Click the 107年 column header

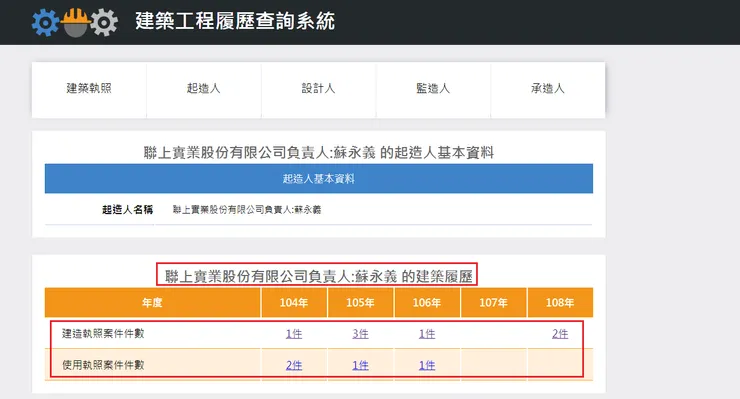click(493, 303)
